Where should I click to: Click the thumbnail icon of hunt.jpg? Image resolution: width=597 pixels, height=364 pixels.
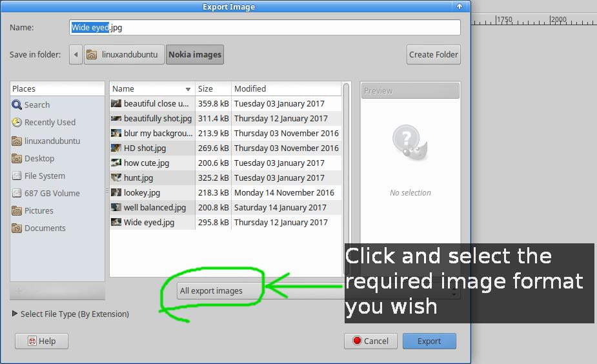pos(116,177)
